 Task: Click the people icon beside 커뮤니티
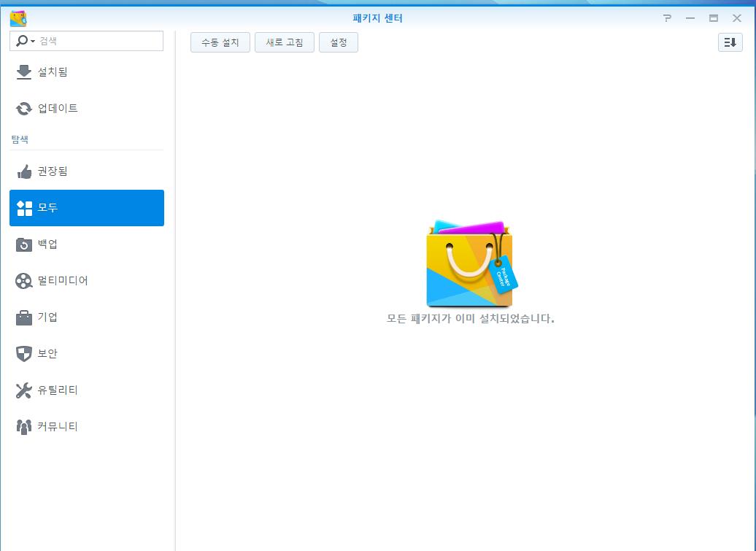[23, 427]
